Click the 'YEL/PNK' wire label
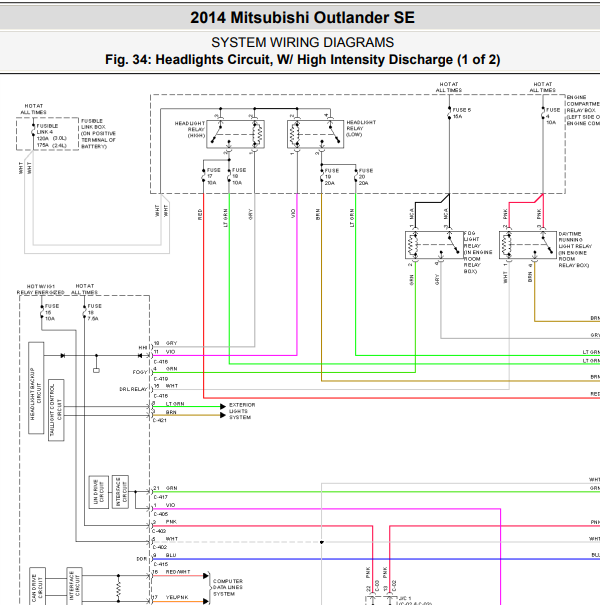 coord(177,597)
